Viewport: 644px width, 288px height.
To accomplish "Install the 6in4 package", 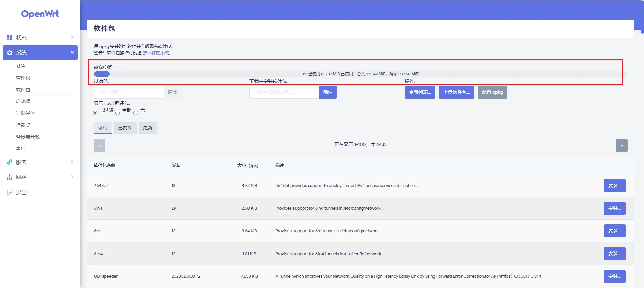I will [615, 208].
